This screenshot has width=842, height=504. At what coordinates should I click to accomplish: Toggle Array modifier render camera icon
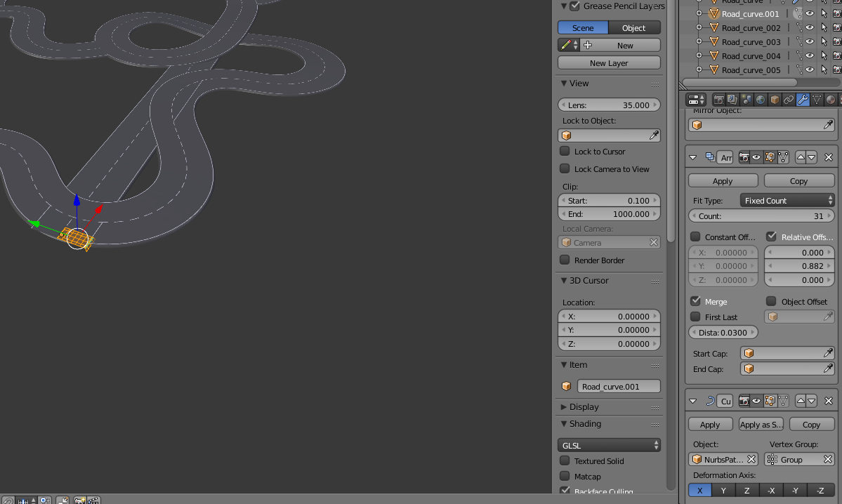coord(744,157)
